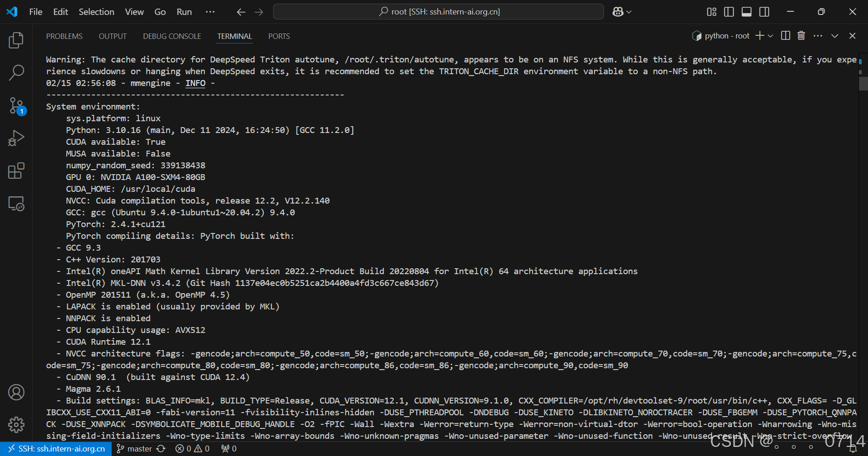The width and height of the screenshot is (868, 456).
Task: Open the Source Control view
Action: 16,106
